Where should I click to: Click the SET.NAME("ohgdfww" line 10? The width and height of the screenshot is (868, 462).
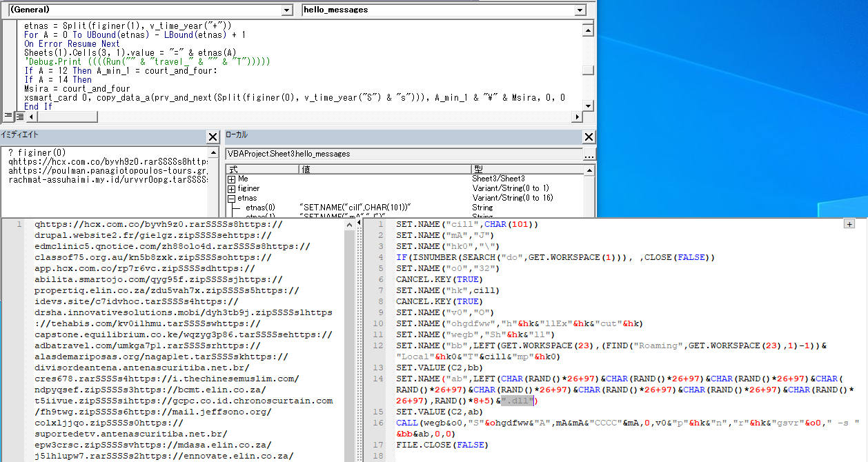pos(520,323)
